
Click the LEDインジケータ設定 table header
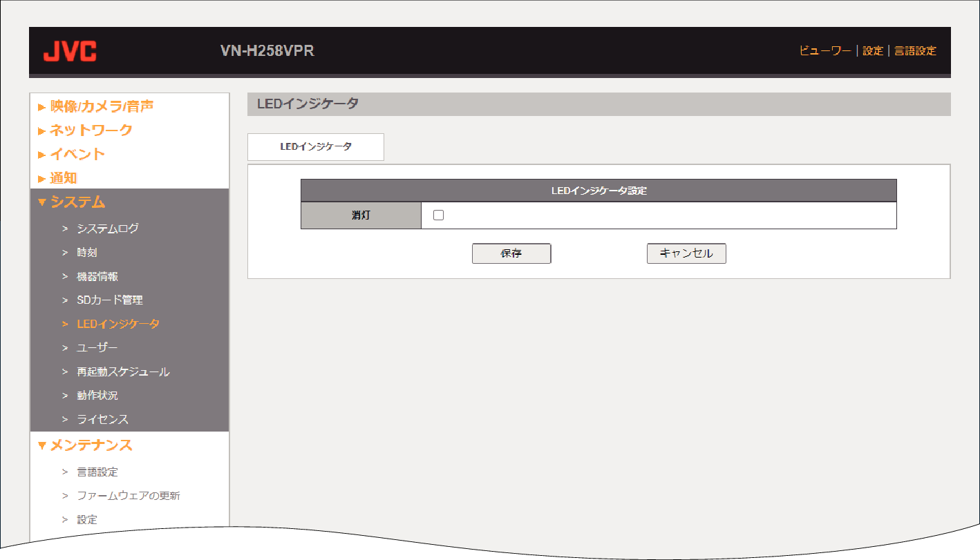pos(599,191)
